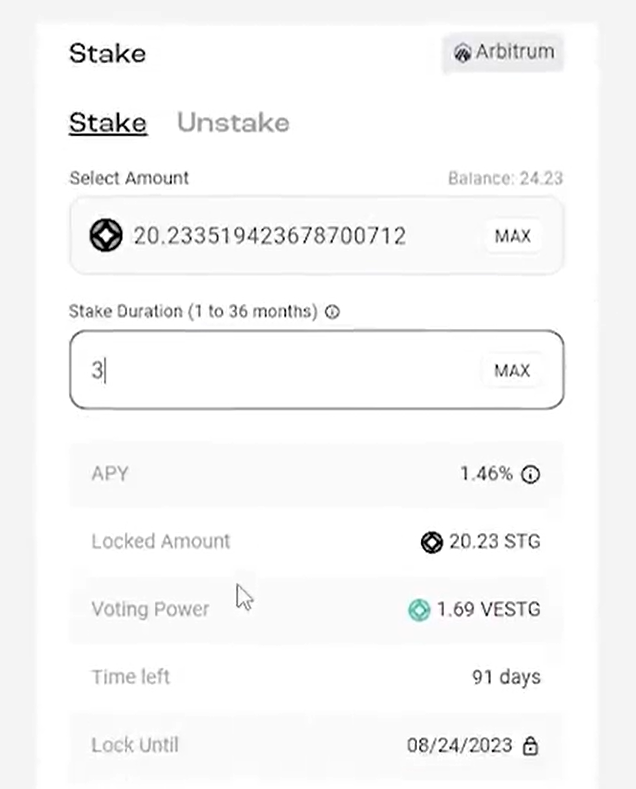Screen dimensions: 636x789
Task: Switch to the Unstake tab
Action: click(233, 122)
